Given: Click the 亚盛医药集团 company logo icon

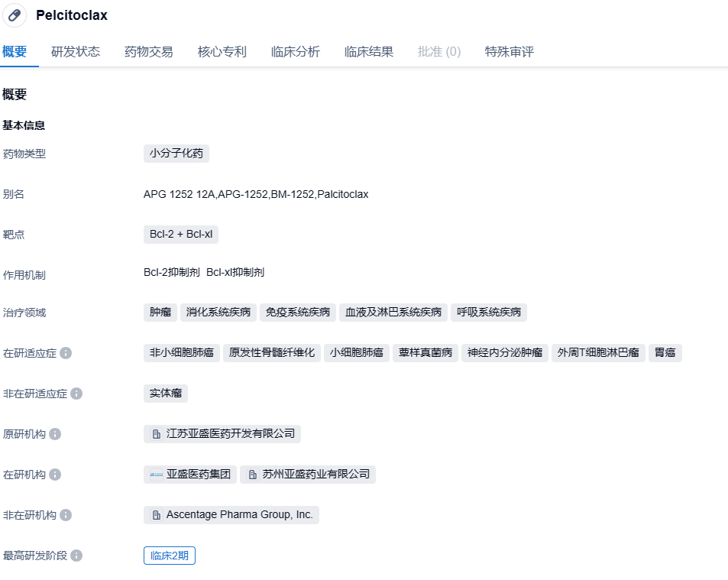Looking at the screenshot, I should (157, 475).
